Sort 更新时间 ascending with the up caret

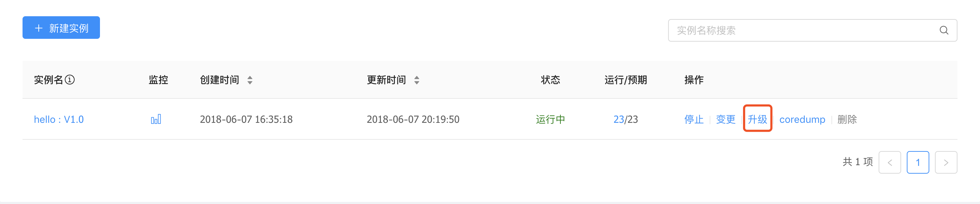tap(417, 77)
